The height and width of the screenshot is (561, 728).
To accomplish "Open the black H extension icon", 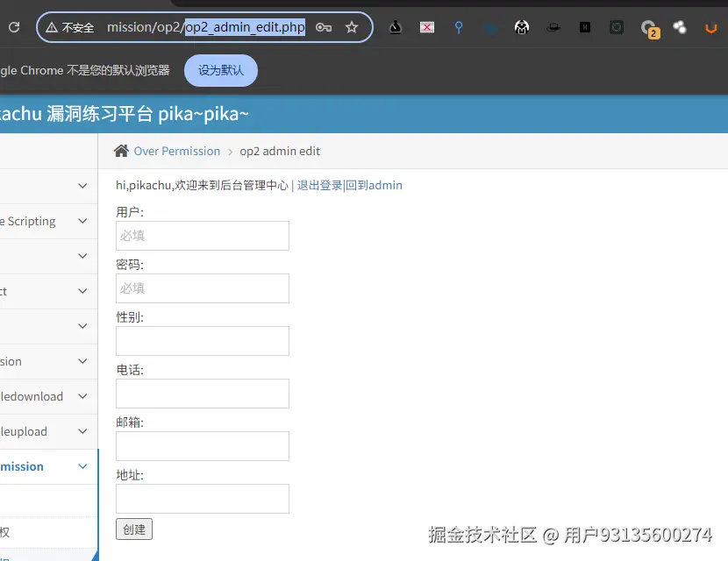I will 584,27.
